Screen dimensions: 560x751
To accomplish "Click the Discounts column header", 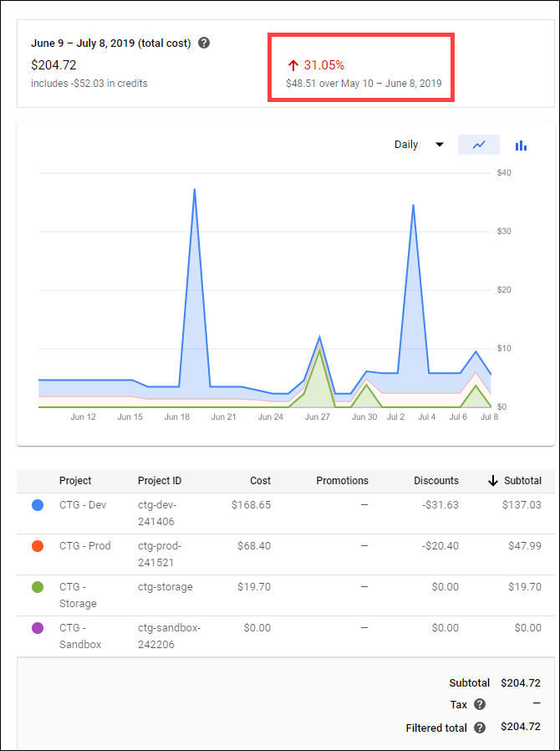I will [x=435, y=481].
